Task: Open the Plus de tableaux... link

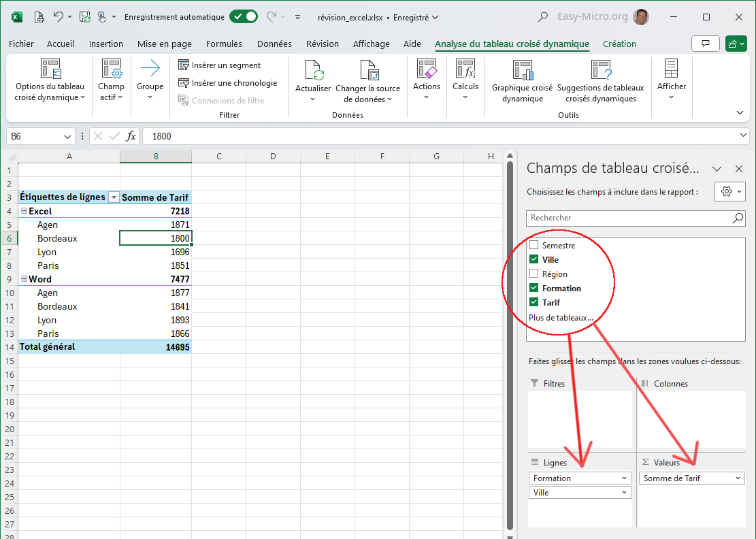Action: (x=561, y=318)
